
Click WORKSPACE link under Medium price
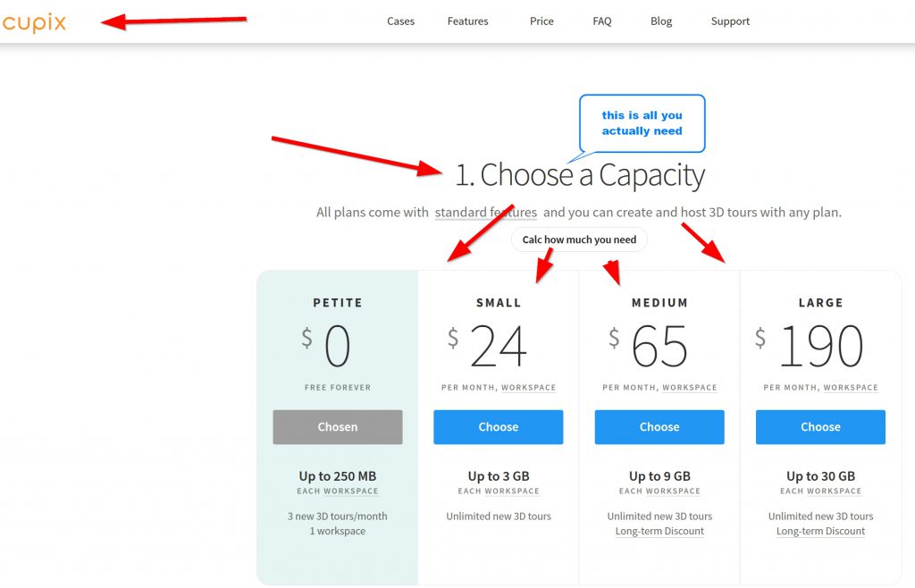pos(690,388)
